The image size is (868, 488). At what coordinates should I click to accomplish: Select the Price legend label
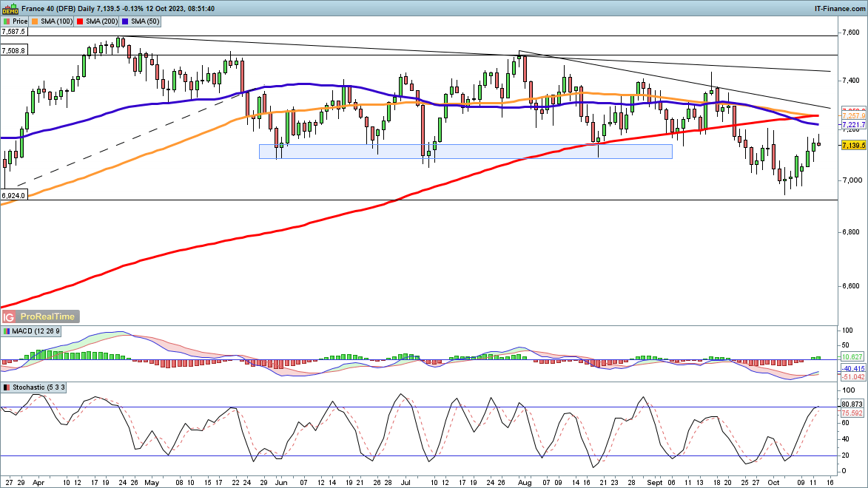click(x=20, y=21)
